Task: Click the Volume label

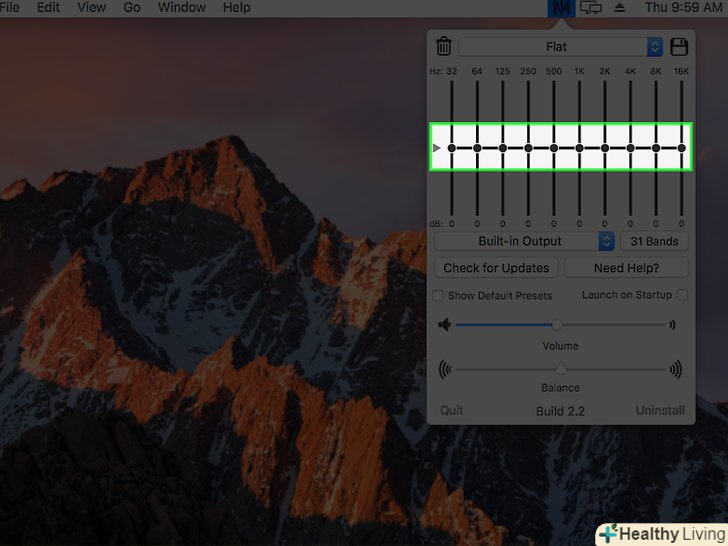Action: click(560, 346)
